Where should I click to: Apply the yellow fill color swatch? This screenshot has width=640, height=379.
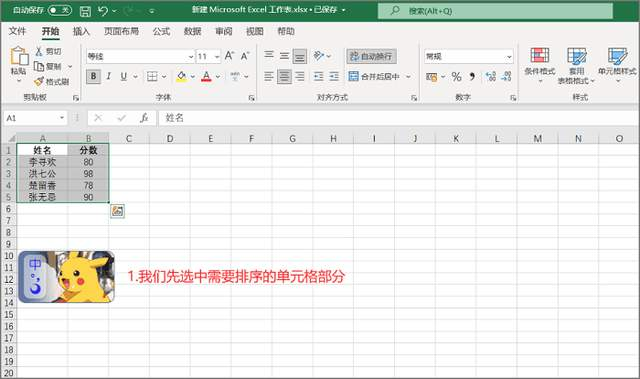click(182, 76)
